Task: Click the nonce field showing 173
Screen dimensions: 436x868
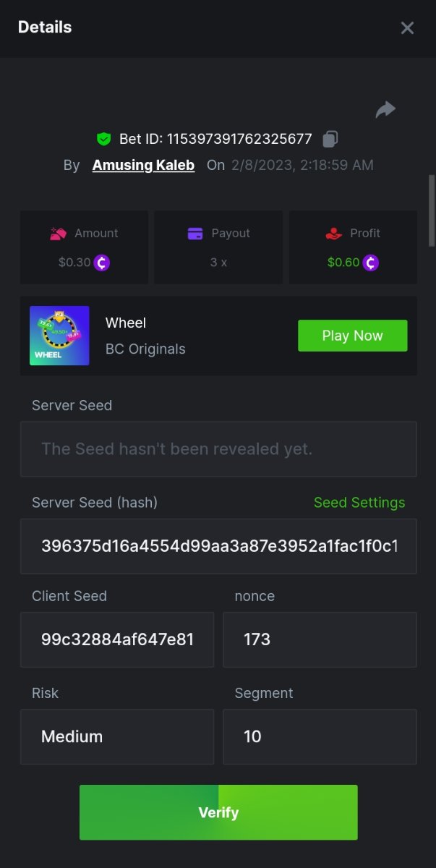Action: (x=320, y=639)
